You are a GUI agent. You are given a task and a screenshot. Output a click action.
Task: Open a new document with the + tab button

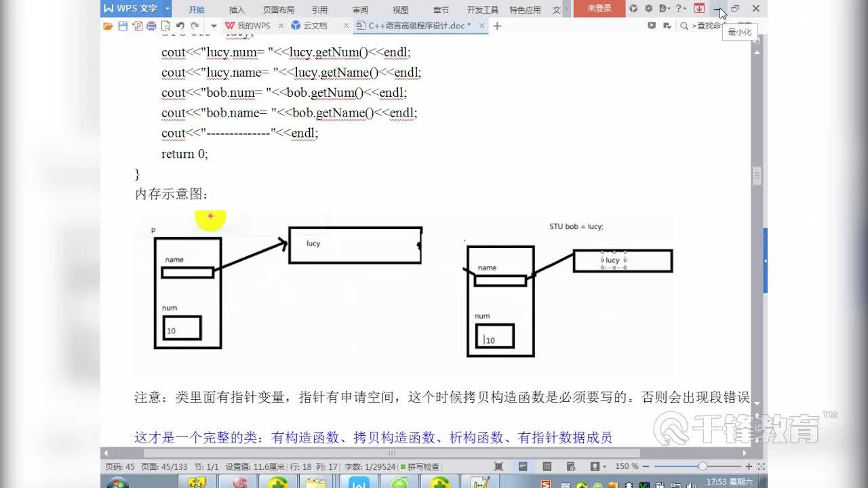(x=497, y=25)
